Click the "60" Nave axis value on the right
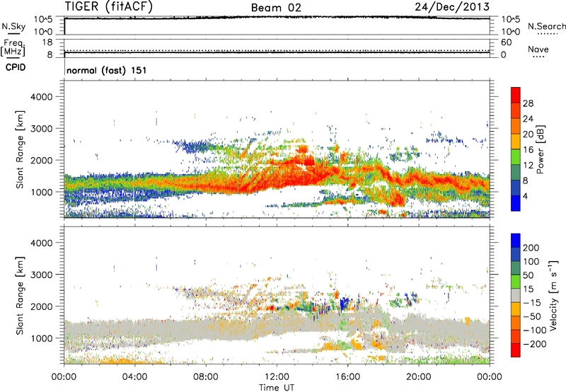 (506, 42)
